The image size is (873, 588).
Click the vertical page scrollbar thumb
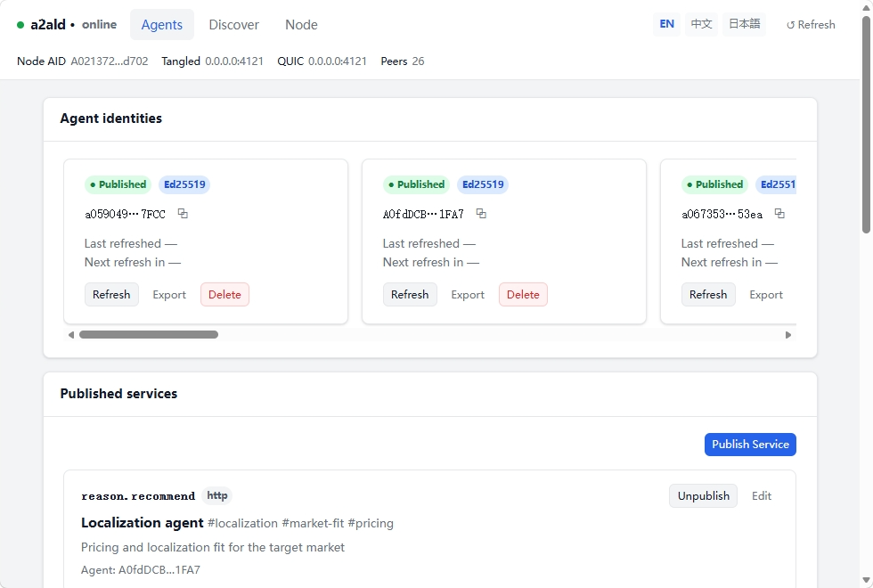[866, 124]
